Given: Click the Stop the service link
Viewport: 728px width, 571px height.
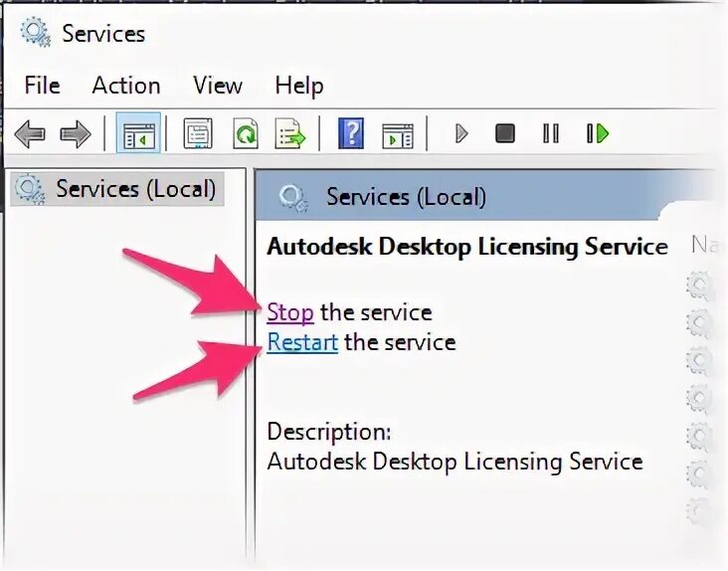Looking at the screenshot, I should [290, 312].
